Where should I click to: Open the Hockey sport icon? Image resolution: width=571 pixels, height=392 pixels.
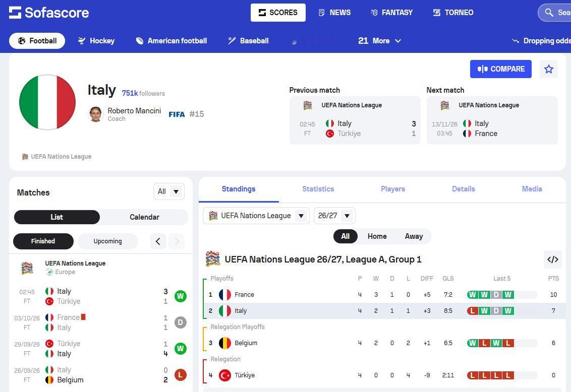click(x=82, y=41)
